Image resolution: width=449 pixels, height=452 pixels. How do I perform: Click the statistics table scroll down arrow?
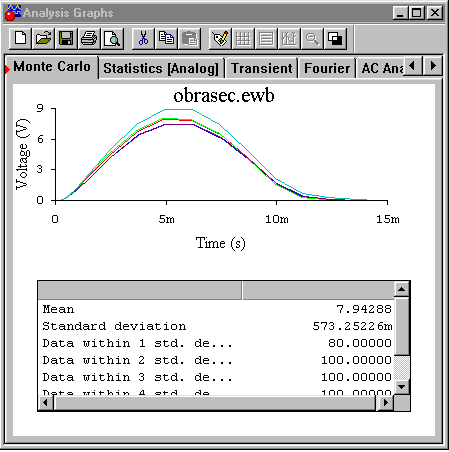pyautogui.click(x=402, y=387)
